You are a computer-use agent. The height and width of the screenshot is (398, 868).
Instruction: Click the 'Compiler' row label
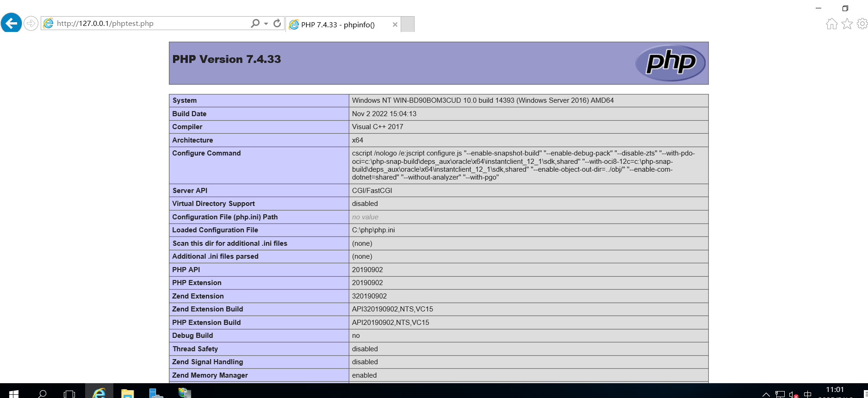(x=187, y=127)
